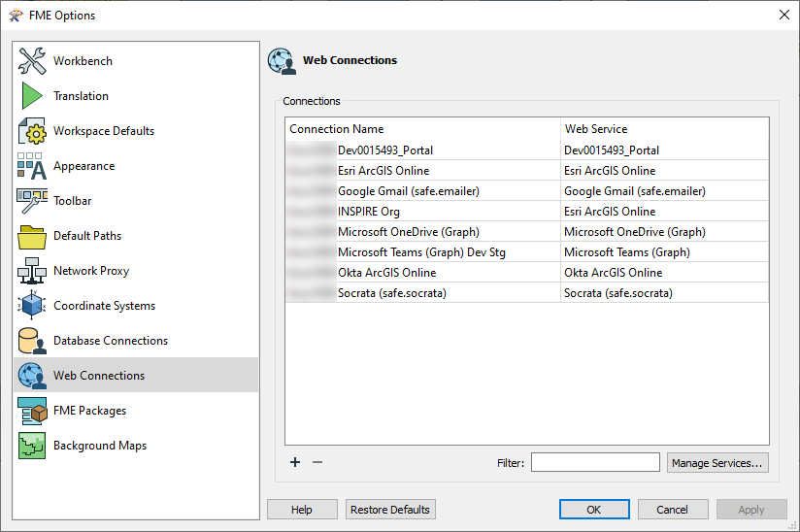Click the Manage Services button
The image size is (800, 532).
click(x=717, y=463)
